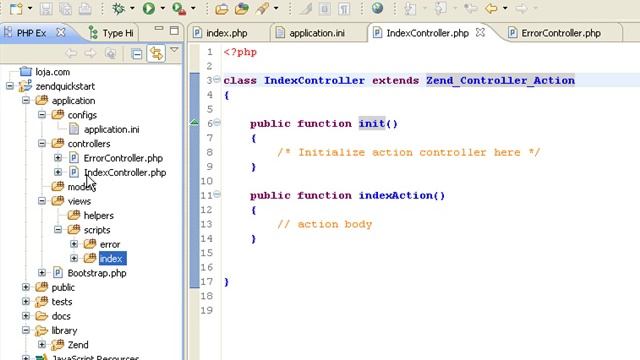The height and width of the screenshot is (360, 640).
Task: Toggle block selection mode button
Action: tap(325, 8)
